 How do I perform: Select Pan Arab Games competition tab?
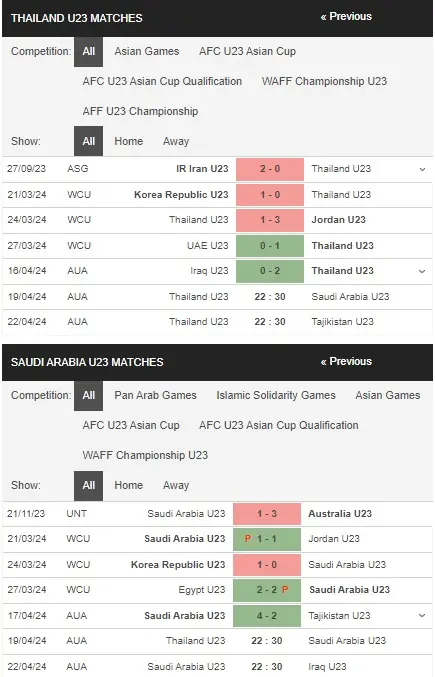[155, 395]
